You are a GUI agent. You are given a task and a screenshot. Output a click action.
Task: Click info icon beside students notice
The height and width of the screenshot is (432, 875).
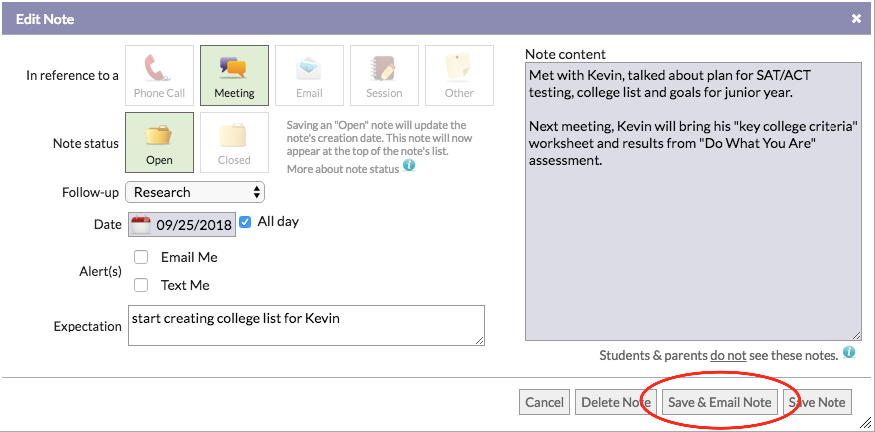point(849,352)
